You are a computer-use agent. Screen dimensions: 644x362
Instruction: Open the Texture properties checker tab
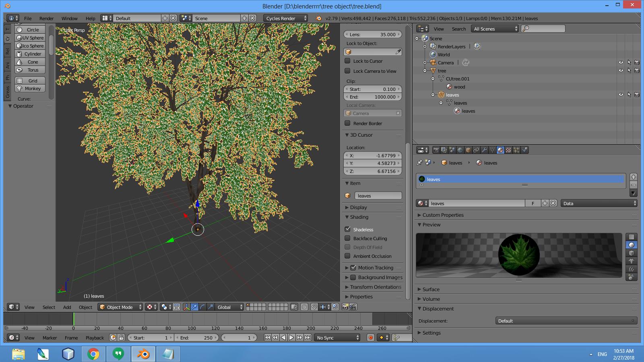(508, 150)
